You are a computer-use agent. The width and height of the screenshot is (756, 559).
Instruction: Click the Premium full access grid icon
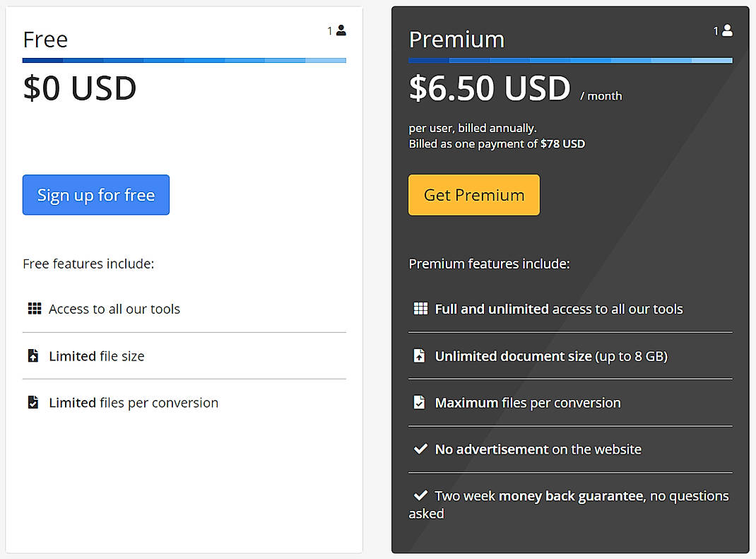point(420,309)
